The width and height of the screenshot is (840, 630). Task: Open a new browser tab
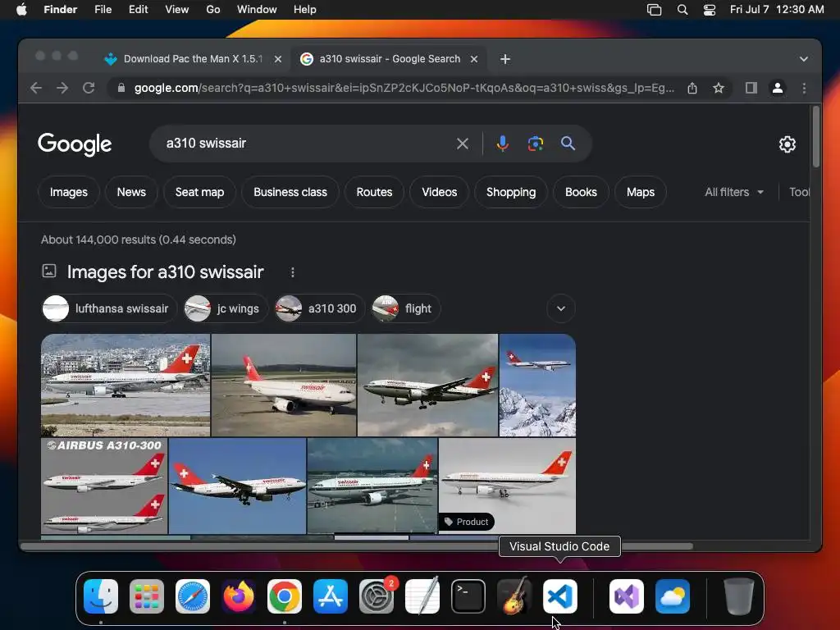504,59
